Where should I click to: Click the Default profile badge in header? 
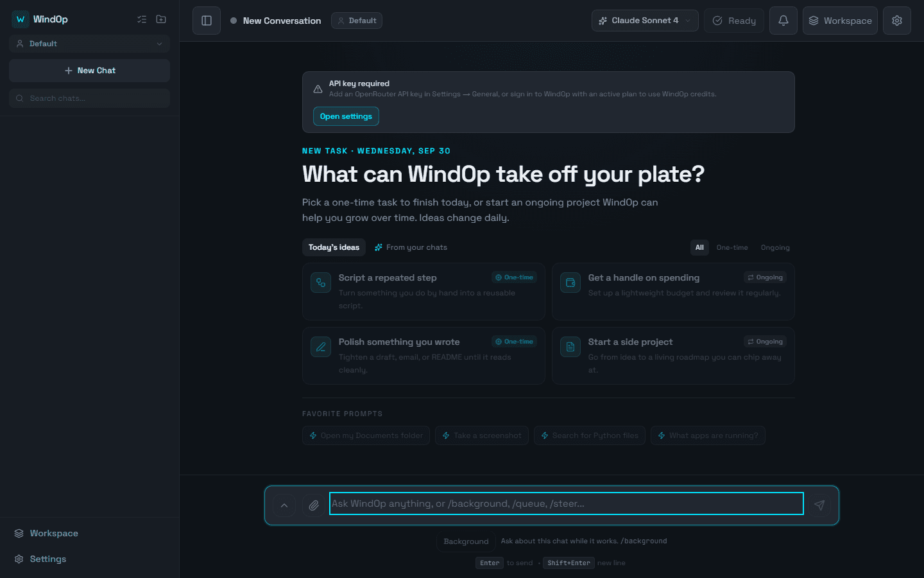tap(357, 21)
